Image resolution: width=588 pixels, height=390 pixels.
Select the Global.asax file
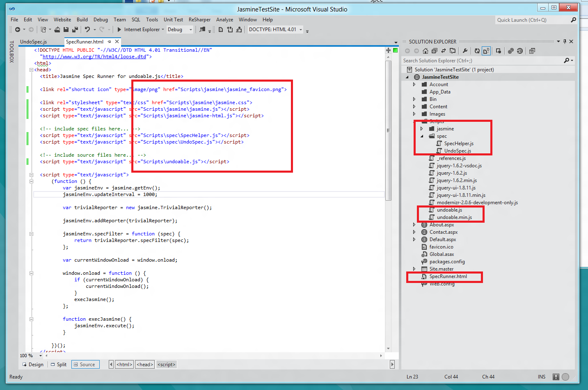442,254
